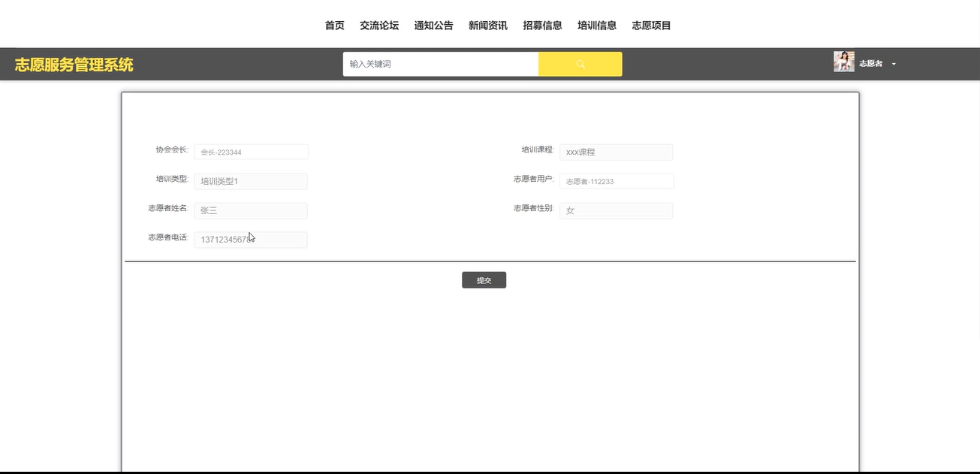
Task: Expand the 志愿者 user dropdown arrow
Action: click(x=894, y=65)
